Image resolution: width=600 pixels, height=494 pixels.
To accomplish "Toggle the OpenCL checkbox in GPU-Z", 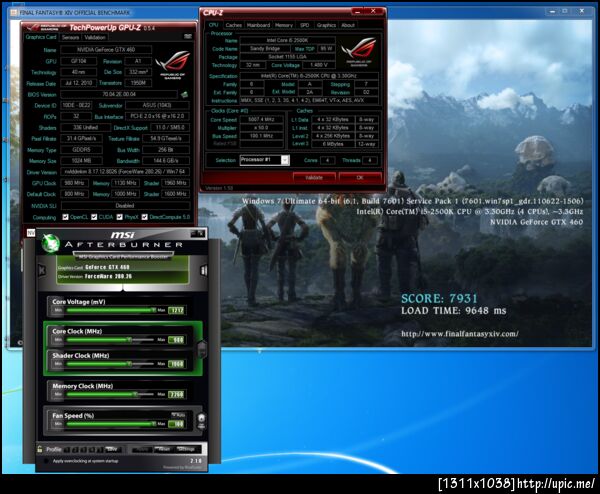I will pyautogui.click(x=65, y=217).
